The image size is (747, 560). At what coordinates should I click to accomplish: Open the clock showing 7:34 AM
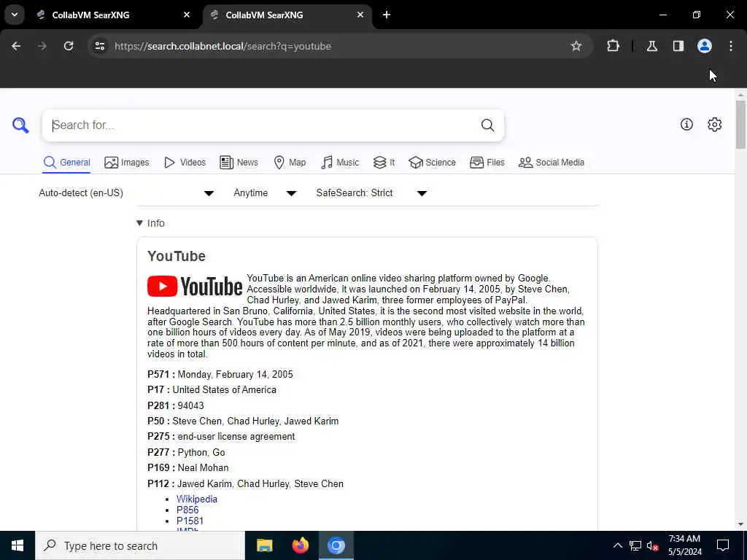(x=684, y=545)
